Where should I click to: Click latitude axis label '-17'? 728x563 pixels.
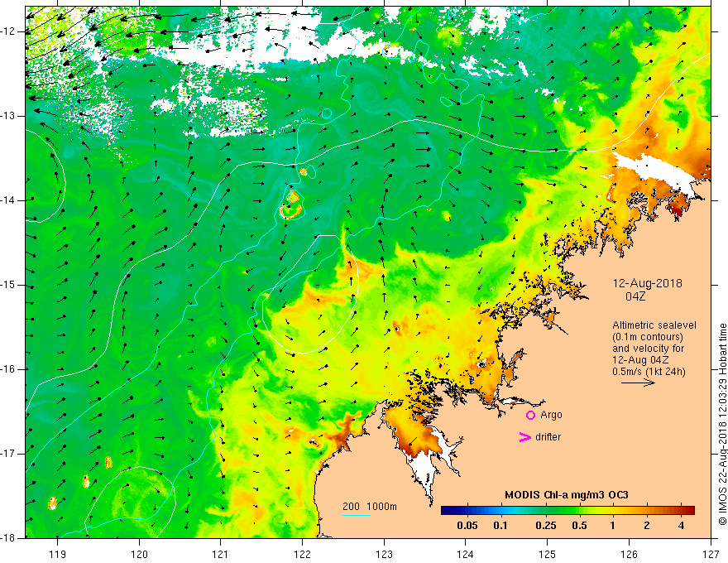9,454
